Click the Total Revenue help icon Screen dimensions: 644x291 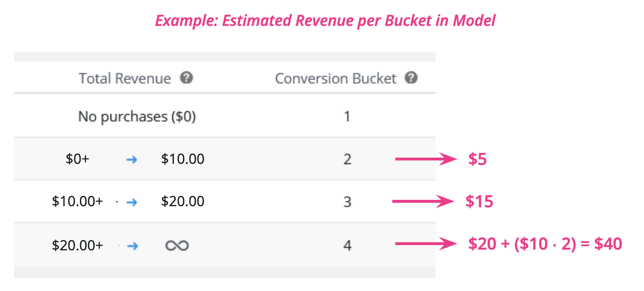pyautogui.click(x=186, y=78)
